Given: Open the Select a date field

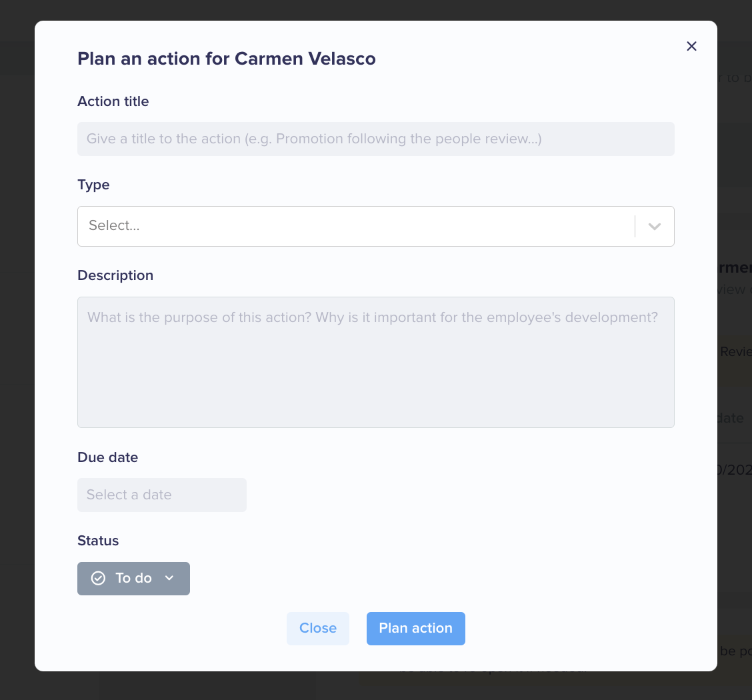Looking at the screenshot, I should pos(161,495).
